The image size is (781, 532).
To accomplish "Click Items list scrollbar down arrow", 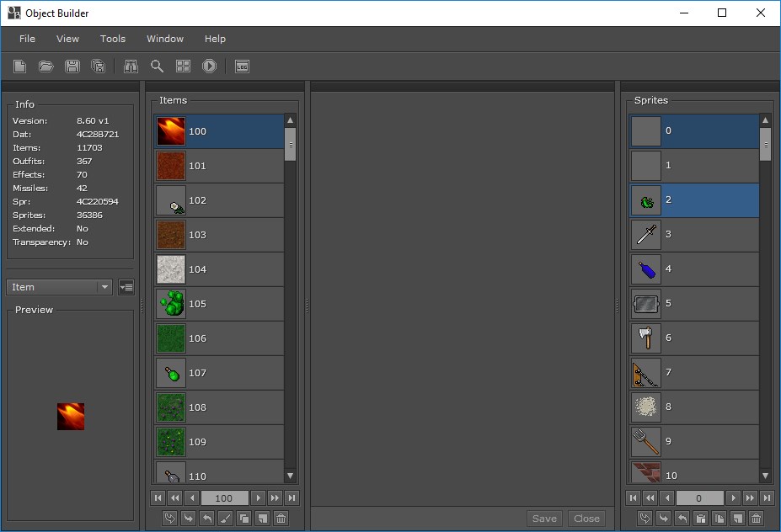I will point(291,476).
